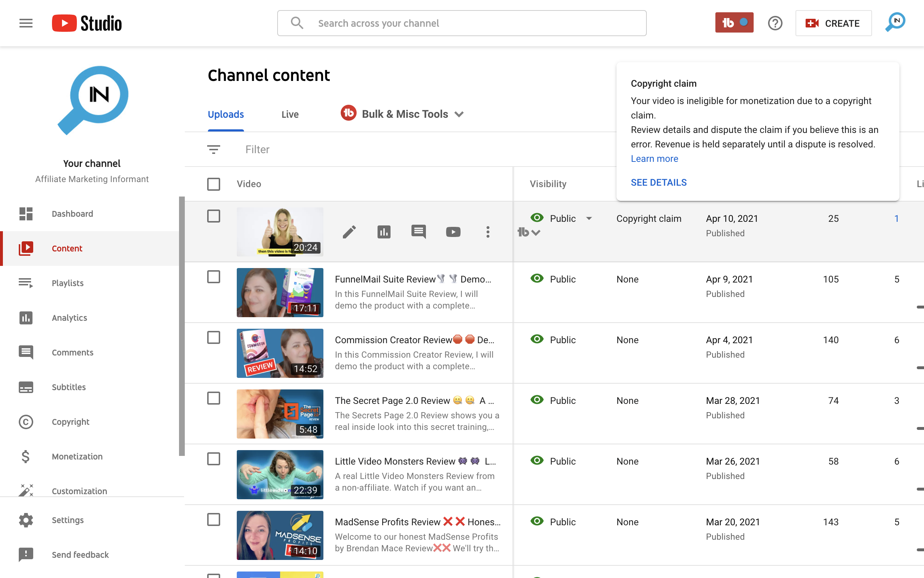Click the CREATE button

(833, 23)
